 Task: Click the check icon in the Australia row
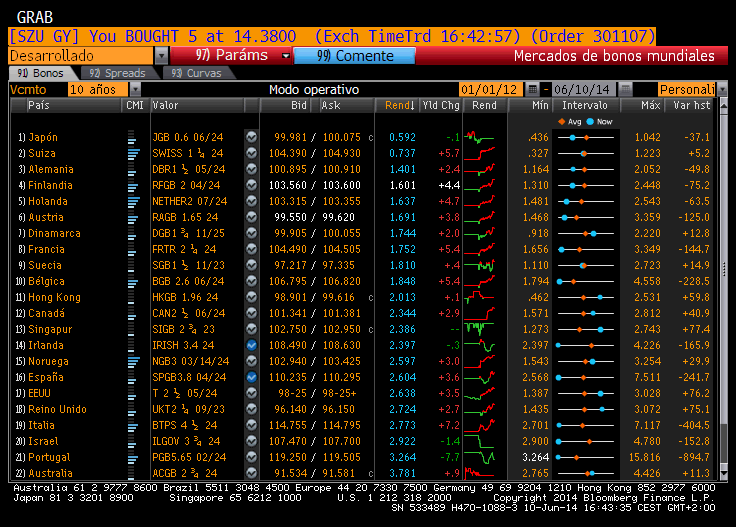(252, 473)
